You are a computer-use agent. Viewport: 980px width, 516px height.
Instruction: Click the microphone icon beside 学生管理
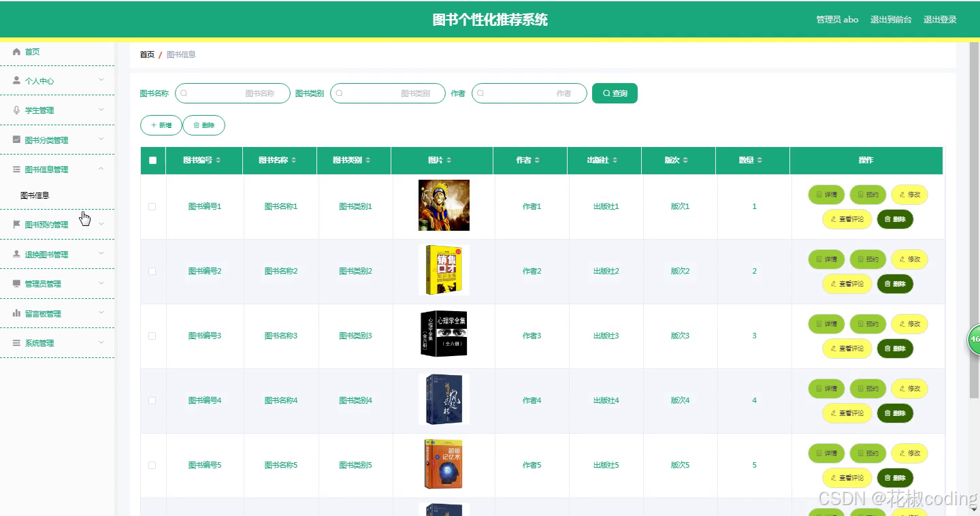pos(15,110)
